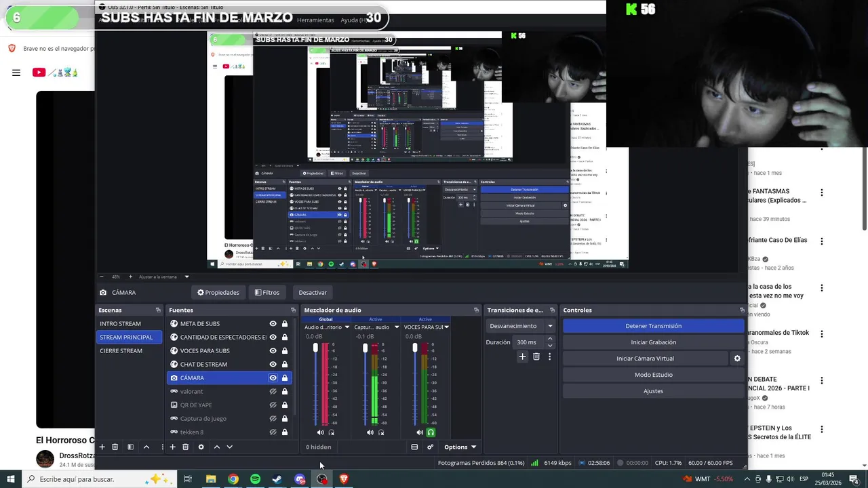Open the Herramientas menu

pyautogui.click(x=315, y=20)
